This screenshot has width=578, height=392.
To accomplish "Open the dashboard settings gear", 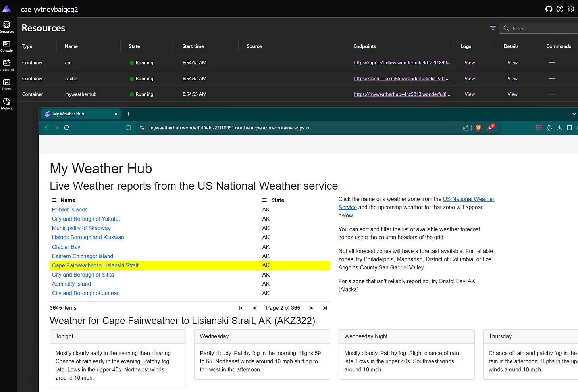I will click(571, 9).
